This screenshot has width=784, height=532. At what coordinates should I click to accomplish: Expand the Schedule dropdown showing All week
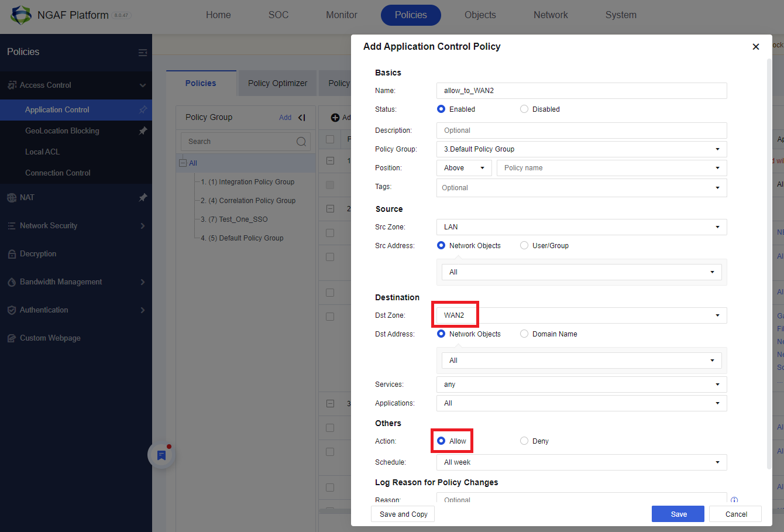click(x=717, y=462)
